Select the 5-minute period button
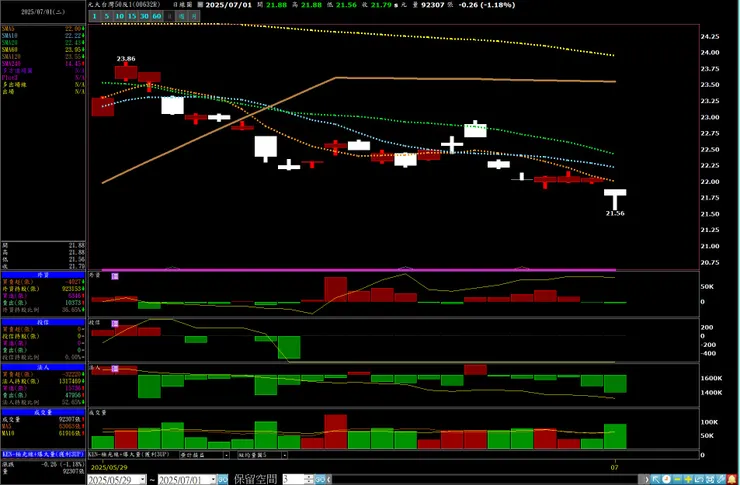Viewport: 740px width, 485px height. 107,16
